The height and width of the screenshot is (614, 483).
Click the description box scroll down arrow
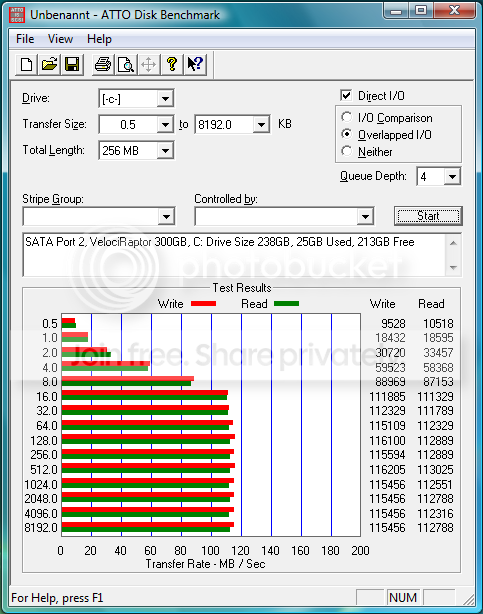pyautogui.click(x=453, y=267)
